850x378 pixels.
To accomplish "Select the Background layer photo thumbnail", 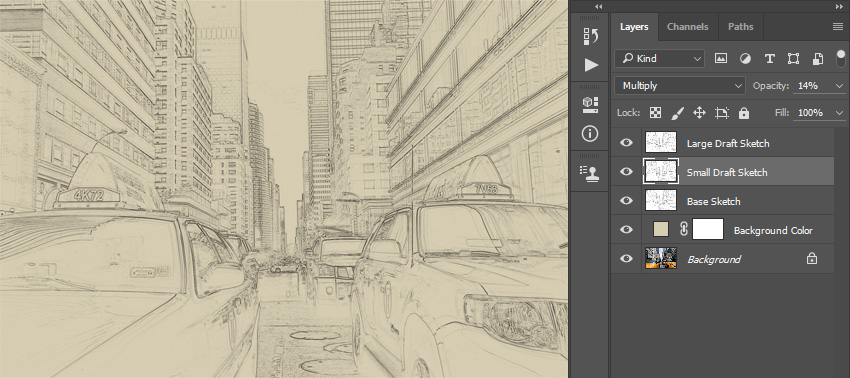I will coord(661,259).
